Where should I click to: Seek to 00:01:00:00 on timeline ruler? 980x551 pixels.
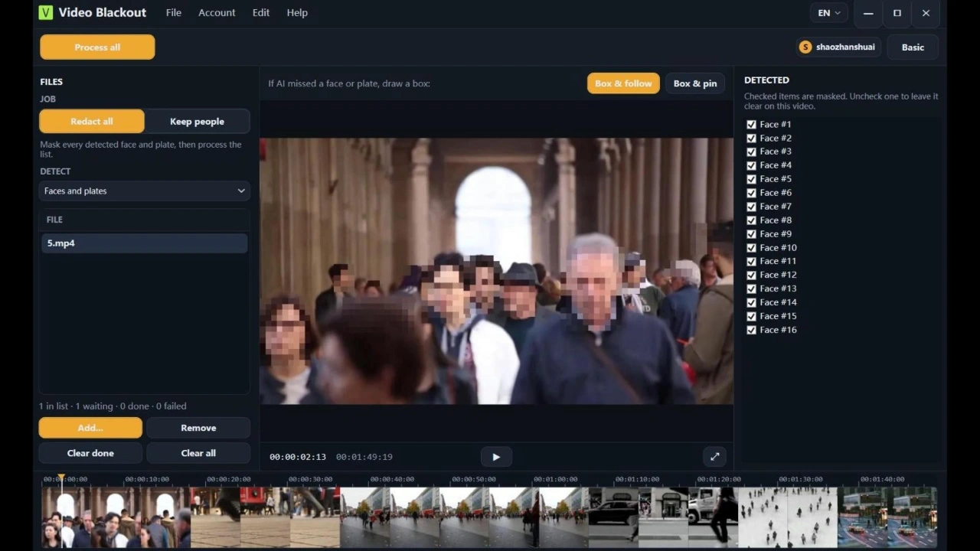tap(555, 479)
